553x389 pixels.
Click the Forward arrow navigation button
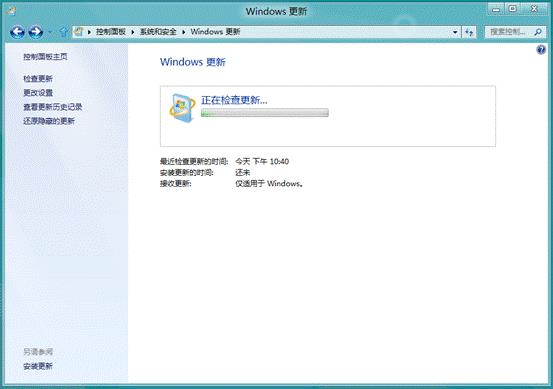pyautogui.click(x=36, y=32)
